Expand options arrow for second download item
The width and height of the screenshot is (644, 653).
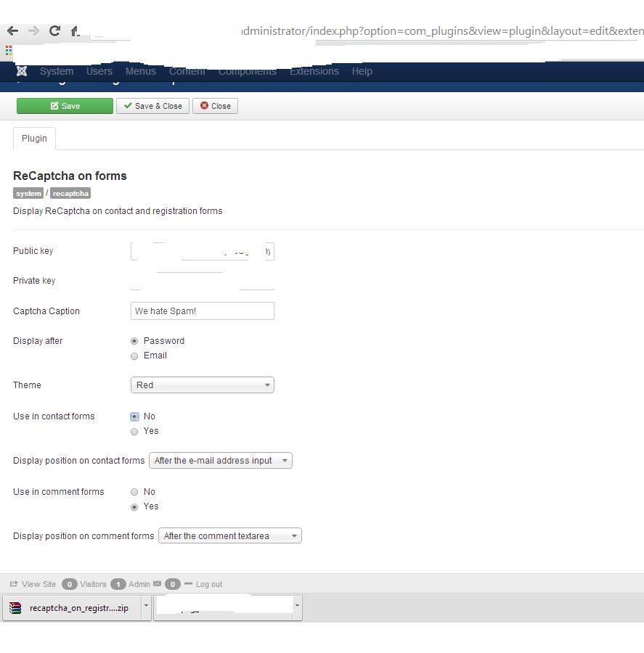pyautogui.click(x=297, y=606)
